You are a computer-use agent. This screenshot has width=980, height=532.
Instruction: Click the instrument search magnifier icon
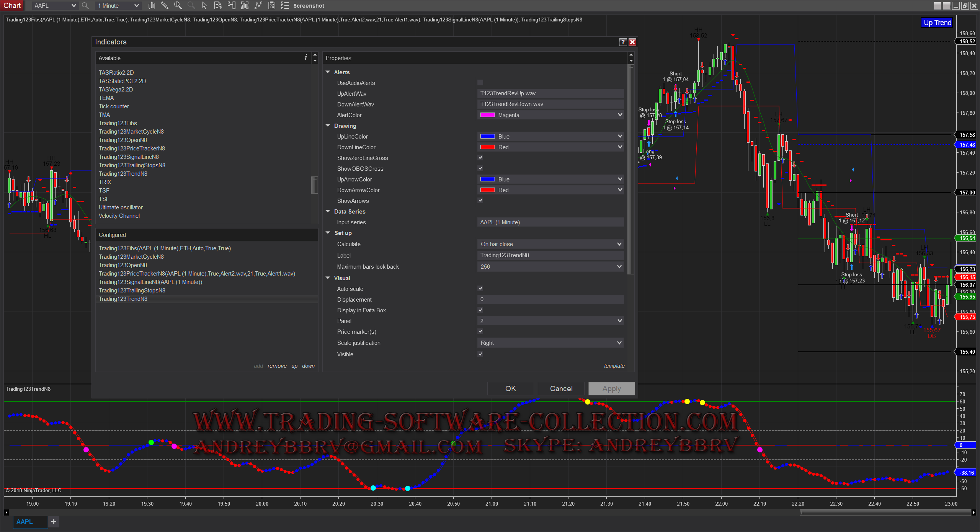coord(85,6)
